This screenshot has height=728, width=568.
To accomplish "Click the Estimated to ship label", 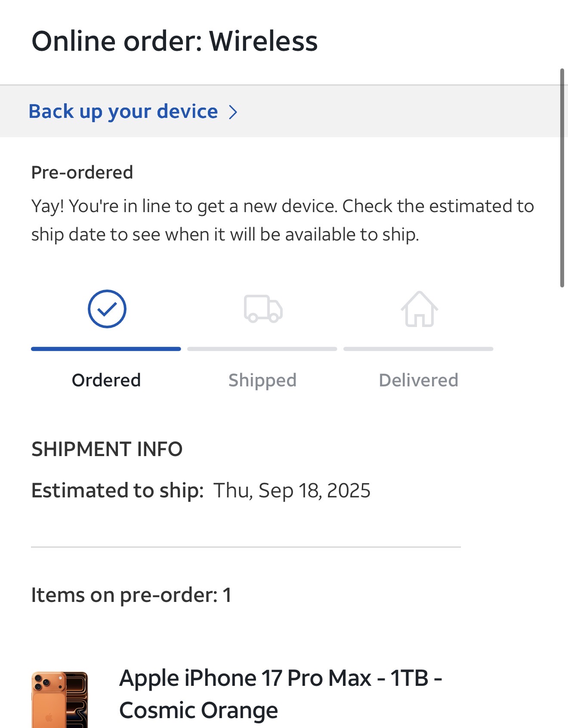I will click(x=117, y=490).
